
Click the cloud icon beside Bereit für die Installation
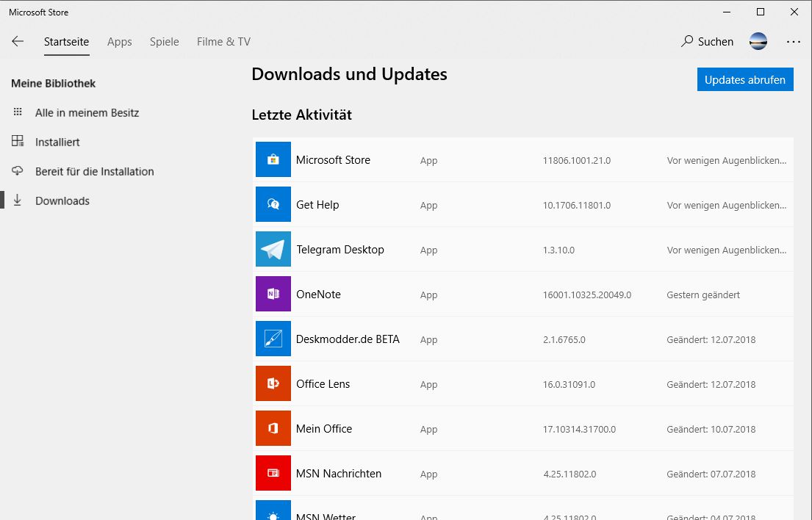click(18, 170)
